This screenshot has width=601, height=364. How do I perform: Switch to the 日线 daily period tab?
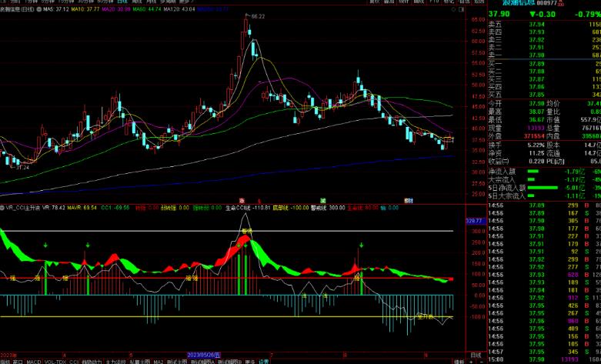pyautogui.click(x=121, y=2)
